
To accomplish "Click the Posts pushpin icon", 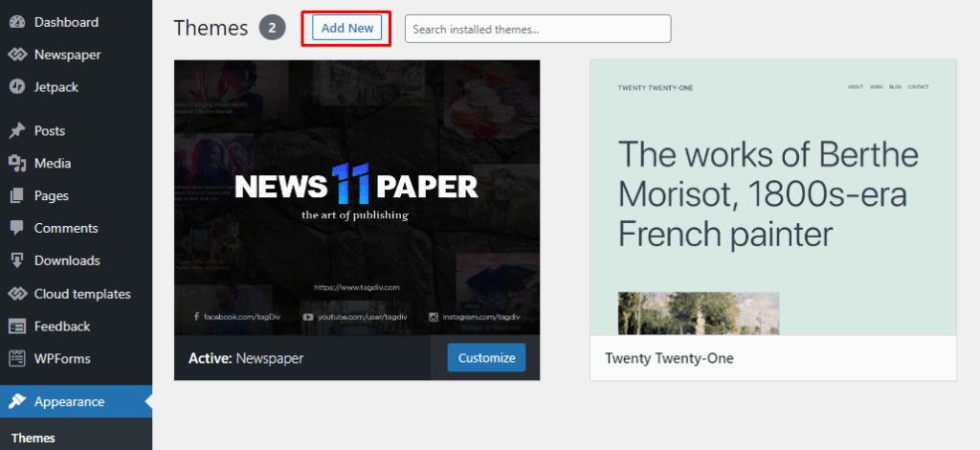I will click(17, 130).
